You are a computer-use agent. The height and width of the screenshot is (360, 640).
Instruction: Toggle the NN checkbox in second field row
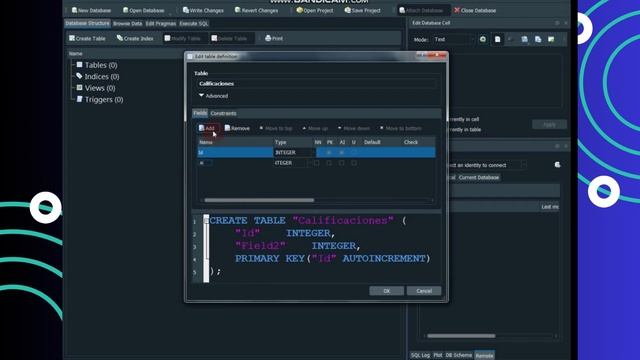317,163
